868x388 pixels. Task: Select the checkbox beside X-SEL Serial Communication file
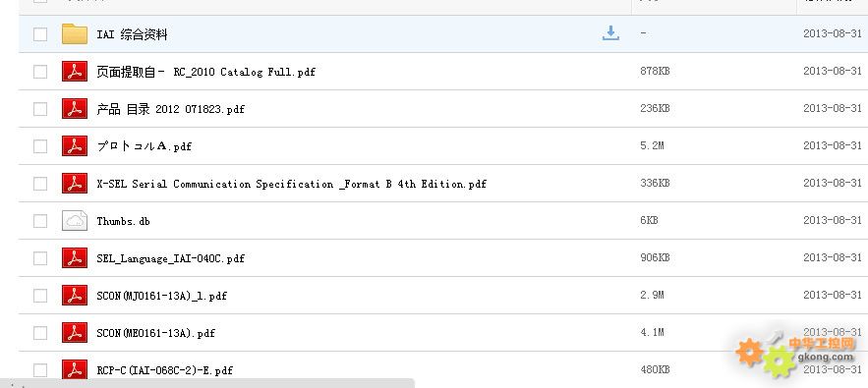tap(40, 184)
